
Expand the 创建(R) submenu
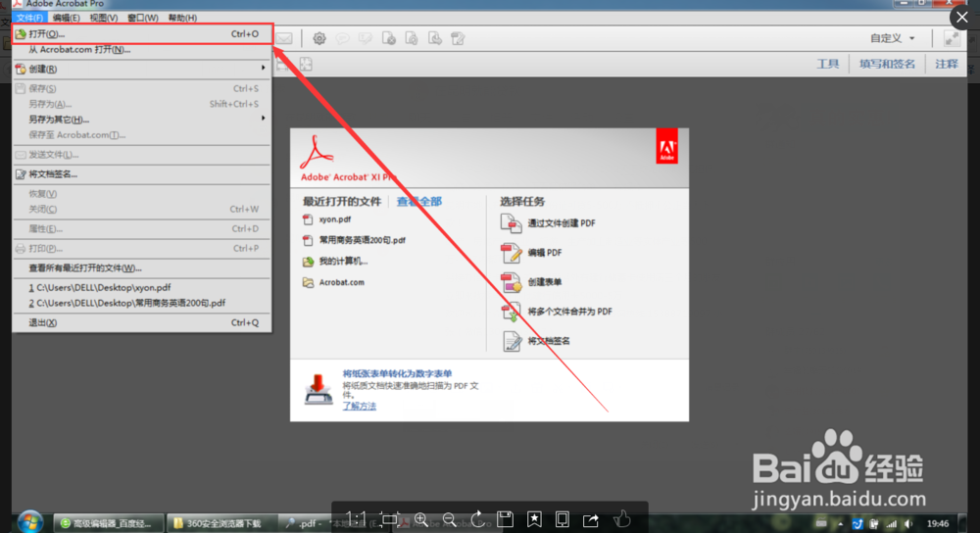pyautogui.click(x=142, y=69)
